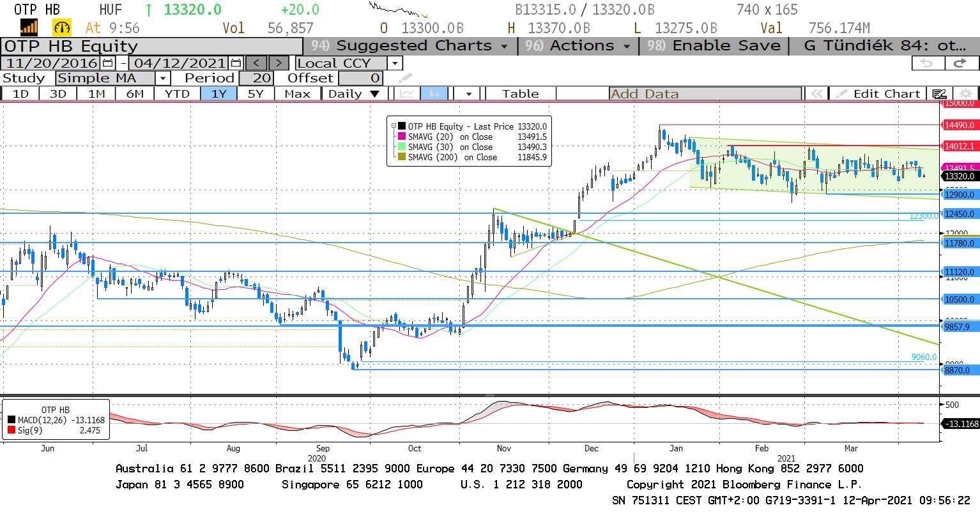This screenshot has width=980, height=519.
Task: Toggle OTP HB Equity legend collapse box
Action: (x=394, y=126)
